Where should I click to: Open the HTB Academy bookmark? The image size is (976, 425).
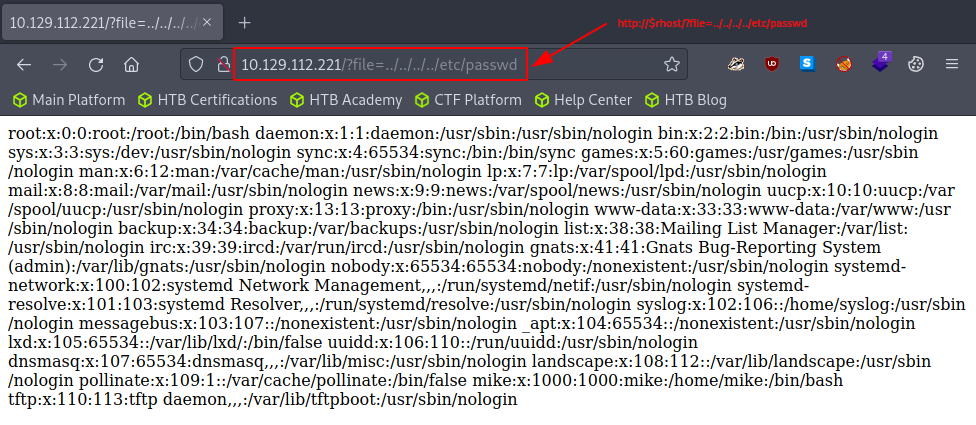[x=345, y=100]
